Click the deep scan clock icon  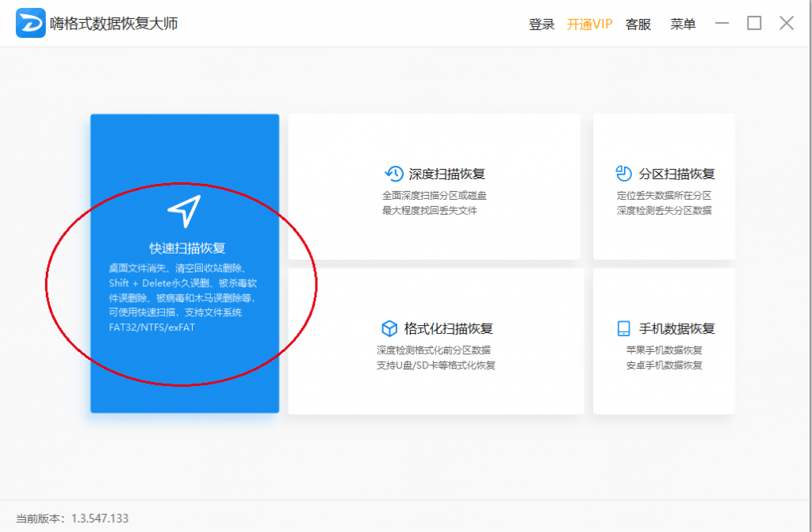point(393,174)
